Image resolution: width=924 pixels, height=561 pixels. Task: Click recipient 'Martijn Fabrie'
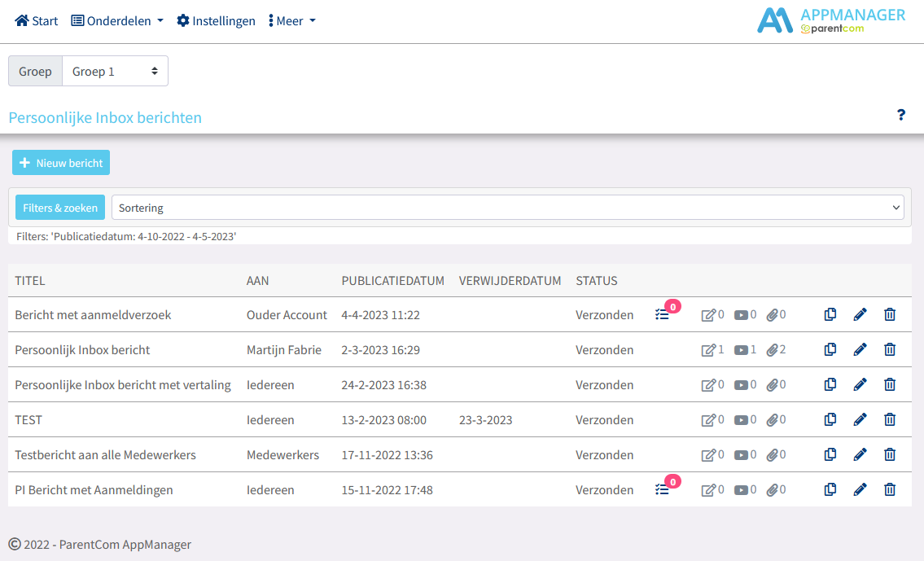tap(284, 349)
